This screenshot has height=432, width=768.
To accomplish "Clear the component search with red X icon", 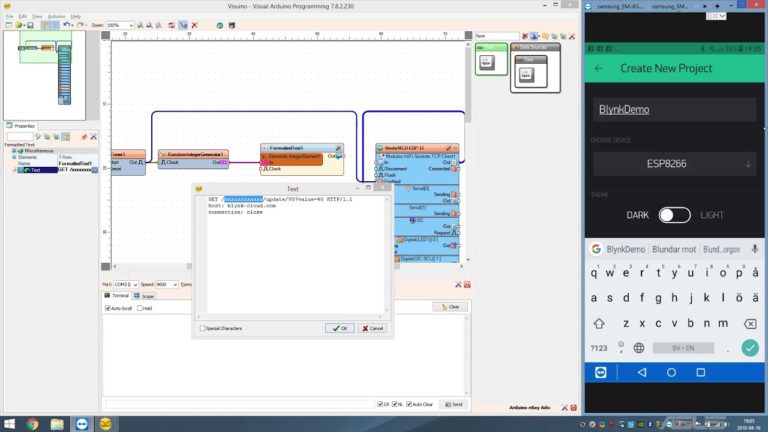I will tap(525, 36).
